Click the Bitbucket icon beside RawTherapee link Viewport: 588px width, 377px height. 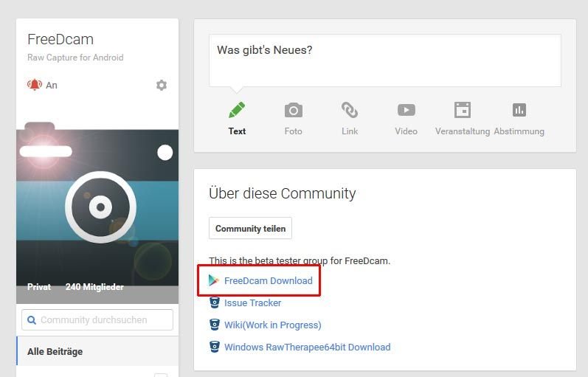214,347
